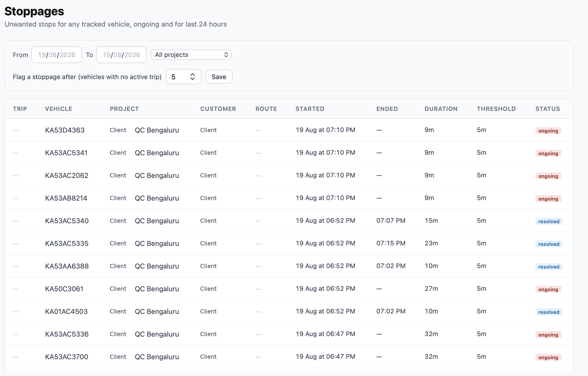Click the Stoppages page heading
The width and height of the screenshot is (588, 376).
(x=34, y=11)
